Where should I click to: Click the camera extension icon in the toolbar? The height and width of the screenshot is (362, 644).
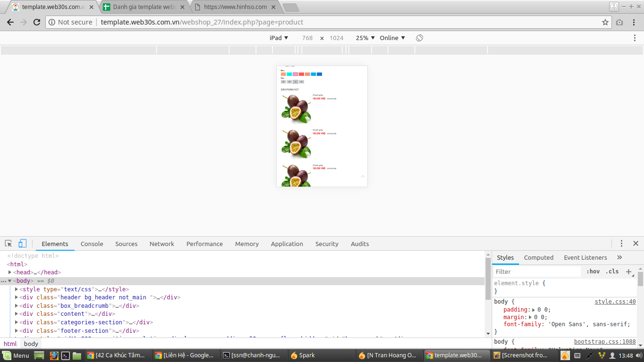(619, 22)
